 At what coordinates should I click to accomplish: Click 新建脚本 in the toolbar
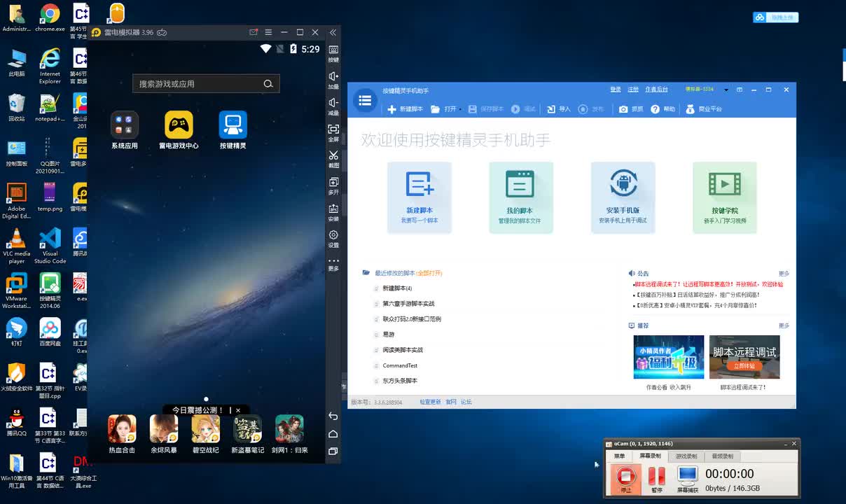(405, 109)
